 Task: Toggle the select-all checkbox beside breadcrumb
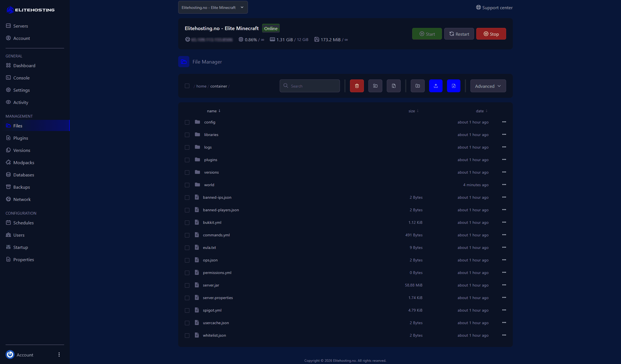point(187,86)
